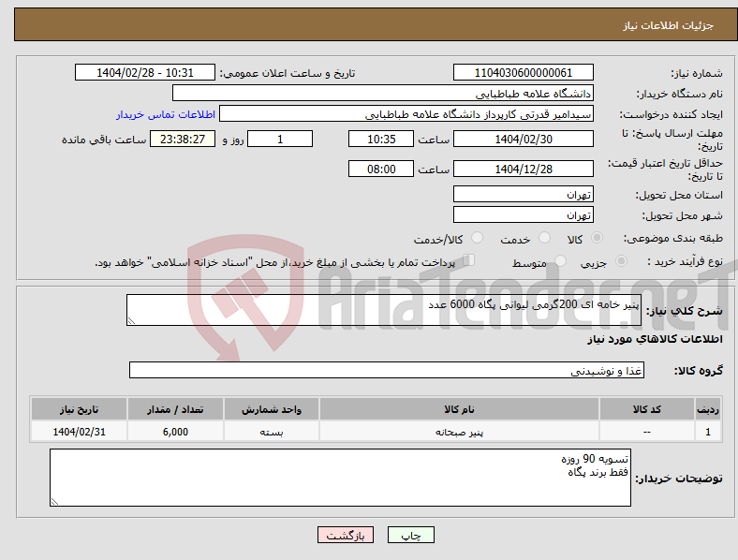738x560 pixels.
Task: Click the unit cell بسته
Action: pyautogui.click(x=272, y=432)
